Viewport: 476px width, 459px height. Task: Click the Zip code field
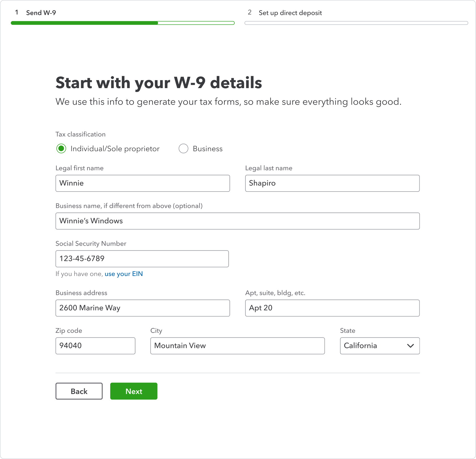(95, 346)
